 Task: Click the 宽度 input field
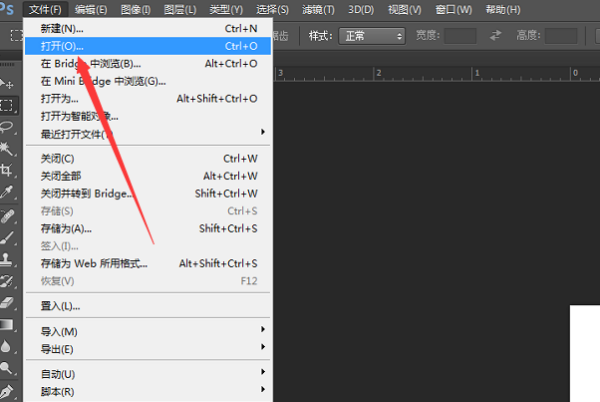[460, 36]
